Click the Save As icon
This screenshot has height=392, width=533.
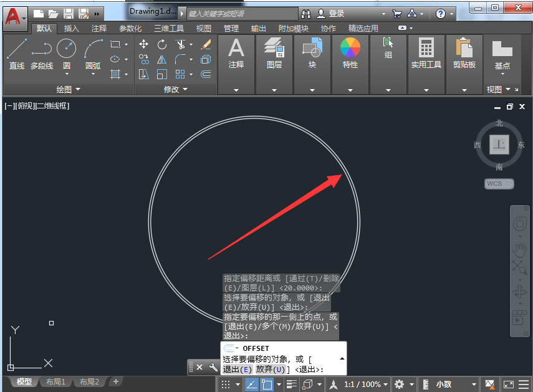84,14
